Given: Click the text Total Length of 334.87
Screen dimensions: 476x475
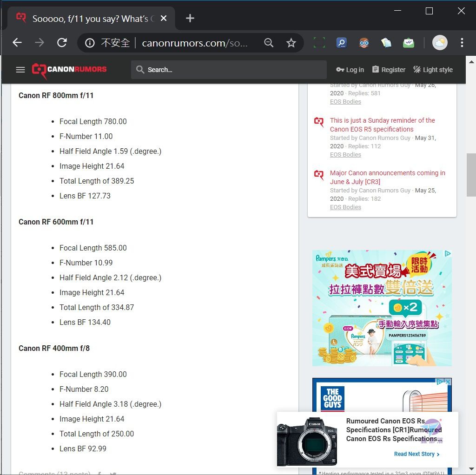Looking at the screenshot, I should tap(97, 308).
